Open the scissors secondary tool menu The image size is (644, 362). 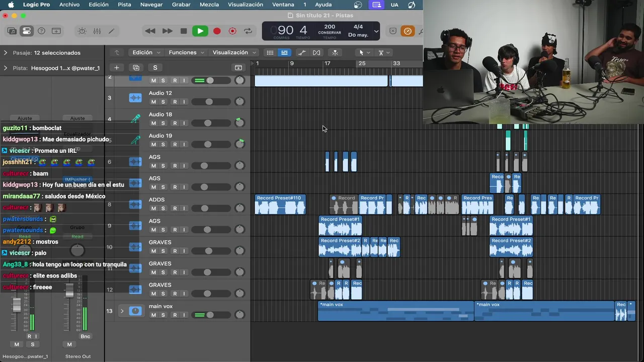tap(383, 52)
